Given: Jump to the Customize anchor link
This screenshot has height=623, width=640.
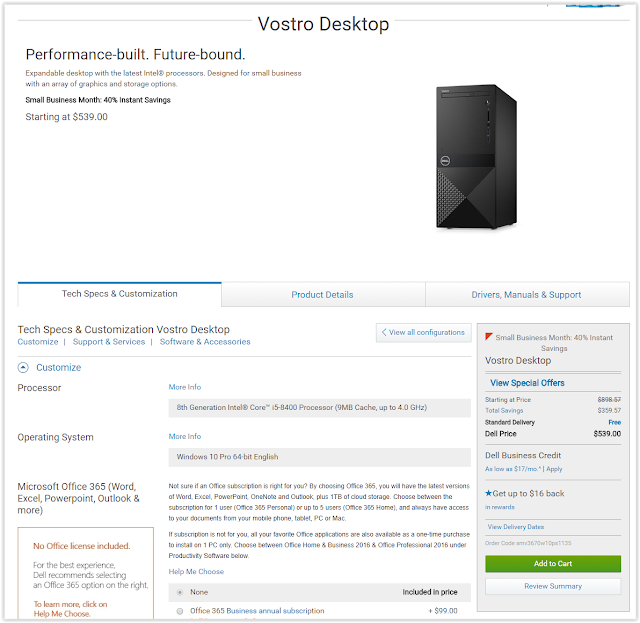Looking at the screenshot, I should click(38, 342).
